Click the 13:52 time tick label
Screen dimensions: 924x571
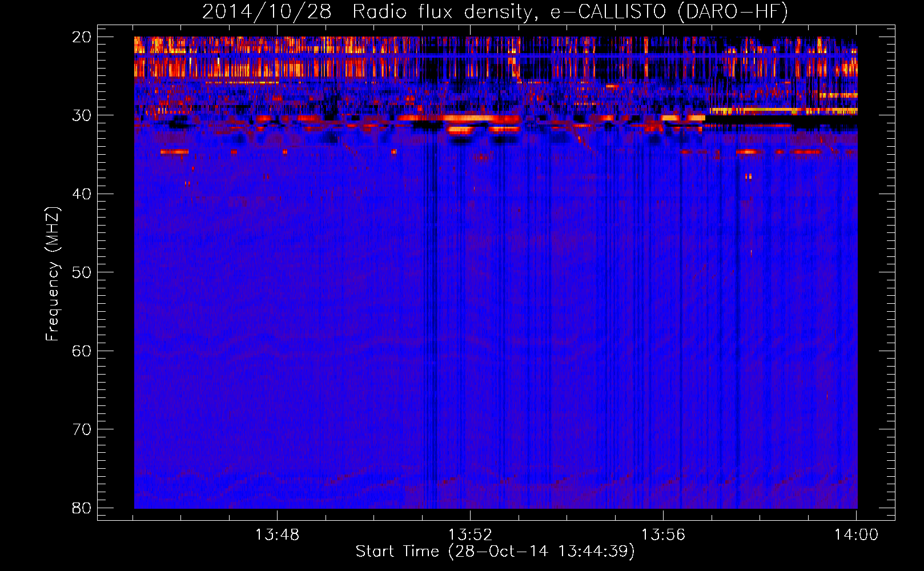[x=470, y=535]
